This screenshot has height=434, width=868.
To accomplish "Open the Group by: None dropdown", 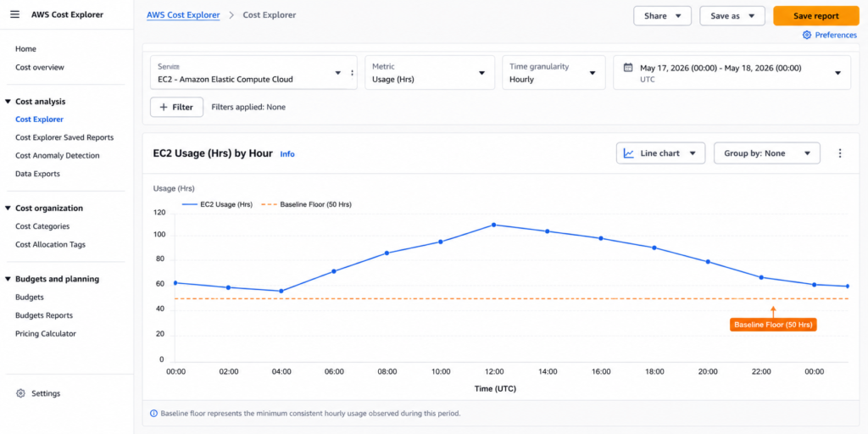I will [x=766, y=153].
